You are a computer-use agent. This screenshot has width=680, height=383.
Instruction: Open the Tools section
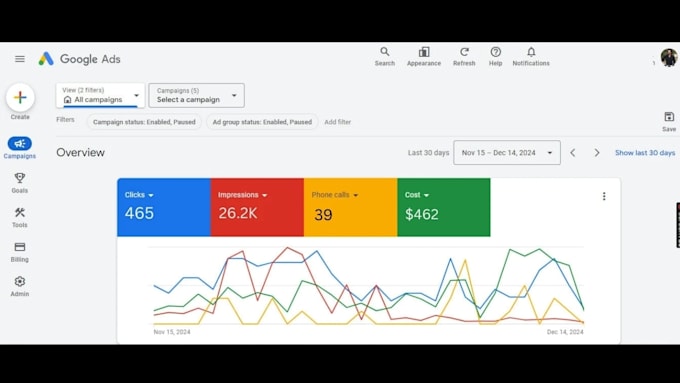20,217
